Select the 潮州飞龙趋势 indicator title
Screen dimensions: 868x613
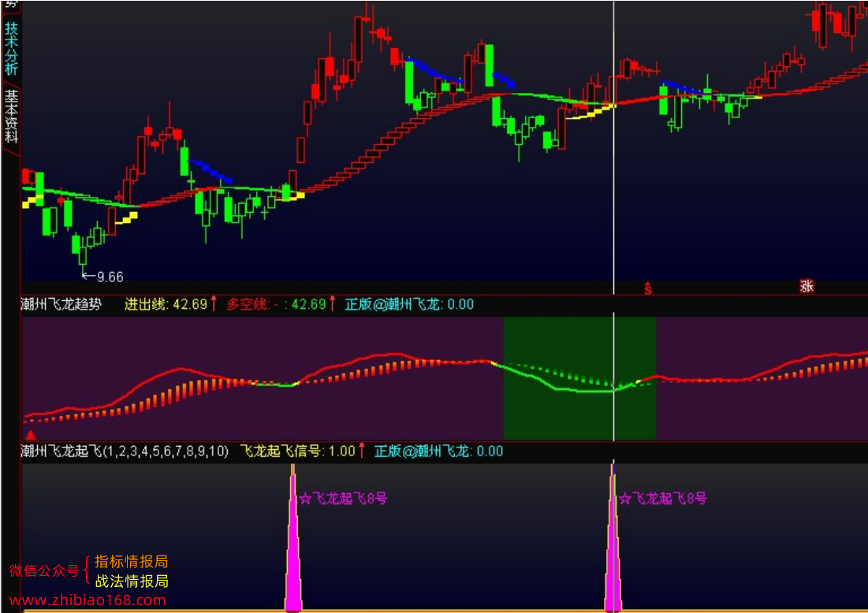[x=61, y=304]
